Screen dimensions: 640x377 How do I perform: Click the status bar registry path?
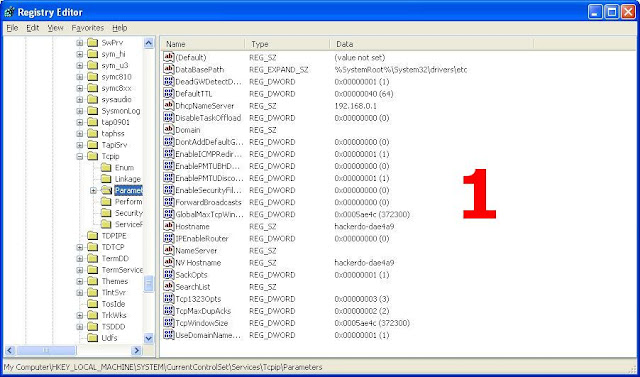pos(163,367)
